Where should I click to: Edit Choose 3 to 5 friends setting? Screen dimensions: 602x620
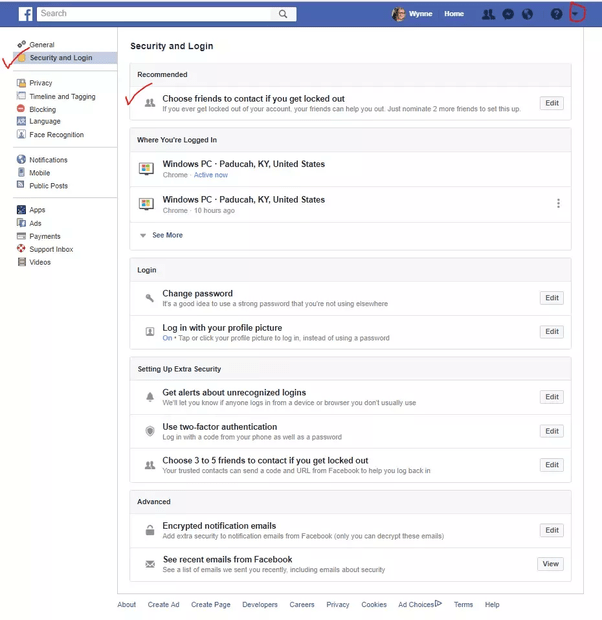[552, 465]
